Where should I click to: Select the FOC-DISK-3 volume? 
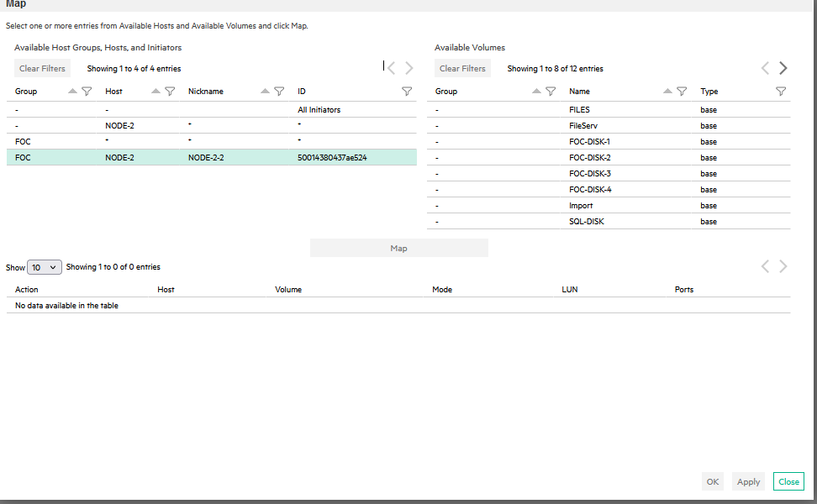609,173
